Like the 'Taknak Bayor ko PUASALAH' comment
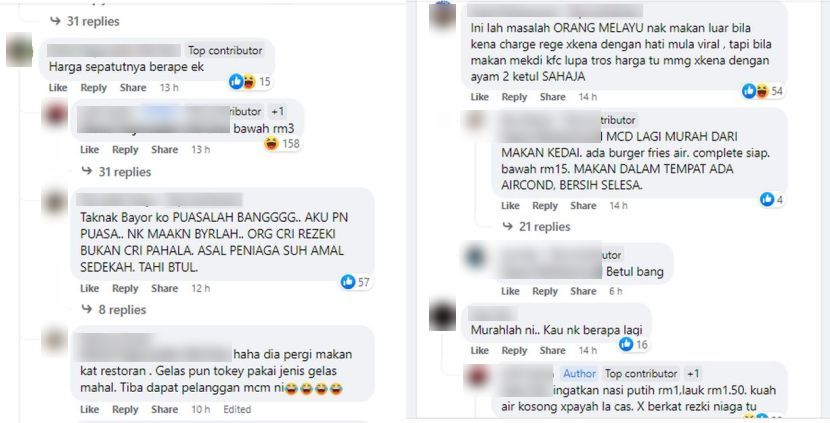830x423 pixels. point(89,289)
